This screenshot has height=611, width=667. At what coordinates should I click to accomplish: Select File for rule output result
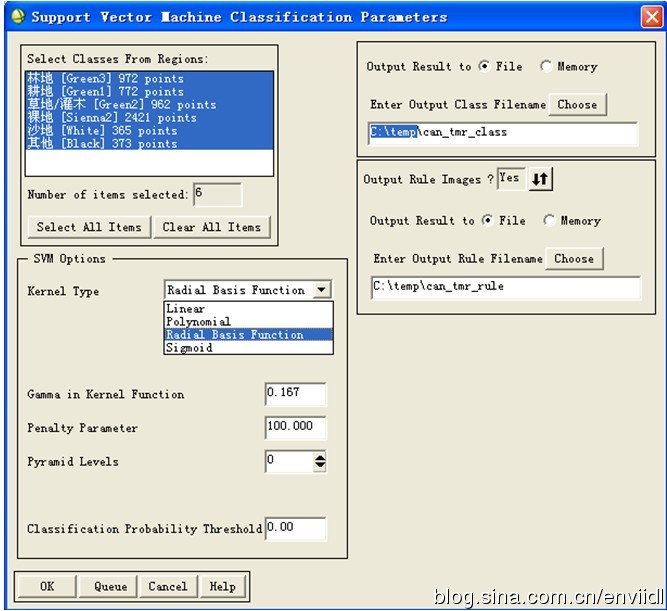tap(487, 220)
